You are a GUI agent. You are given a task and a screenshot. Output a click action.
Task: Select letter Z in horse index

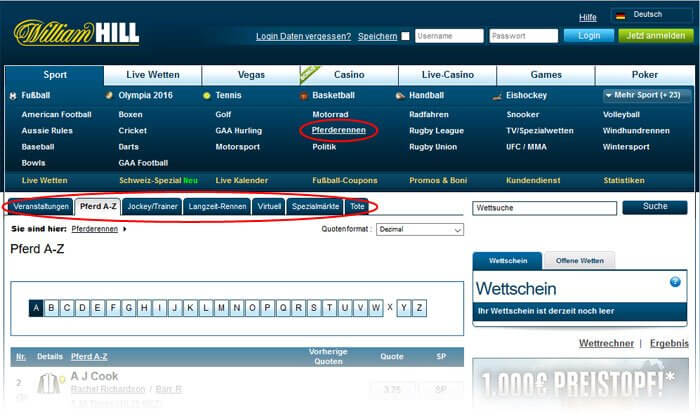click(419, 308)
